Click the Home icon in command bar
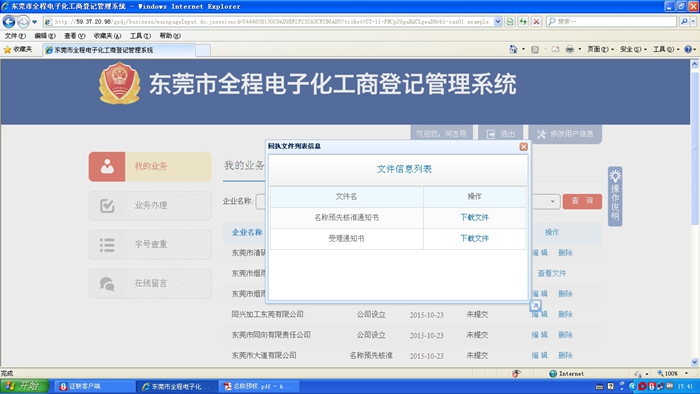The width and height of the screenshot is (700, 394). (513, 49)
